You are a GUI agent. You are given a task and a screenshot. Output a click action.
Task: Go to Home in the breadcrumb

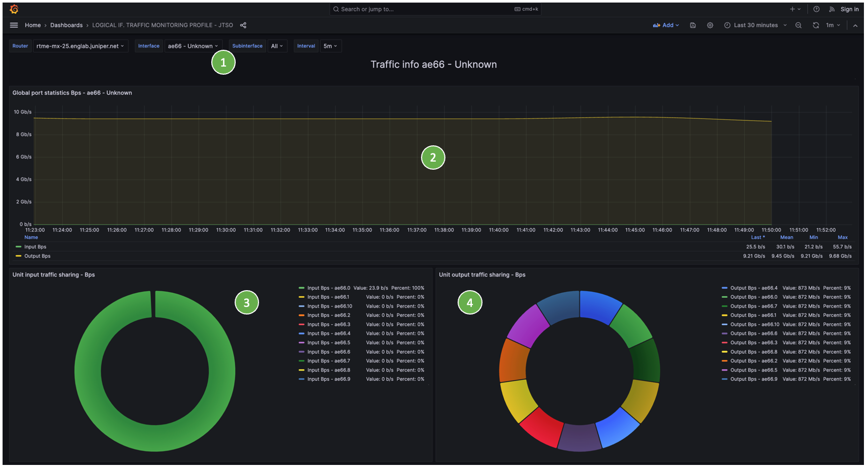coord(33,25)
